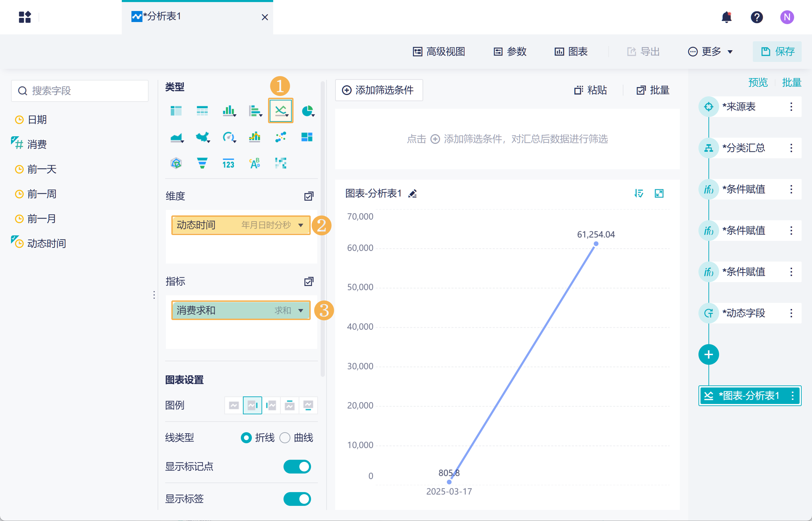Expand chart to fullscreen icon
This screenshot has width=812, height=521.
659,193
